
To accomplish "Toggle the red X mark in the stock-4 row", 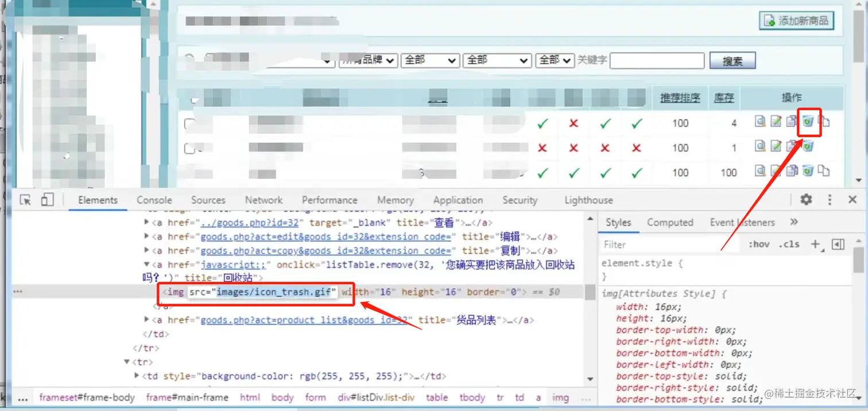I will click(x=573, y=123).
